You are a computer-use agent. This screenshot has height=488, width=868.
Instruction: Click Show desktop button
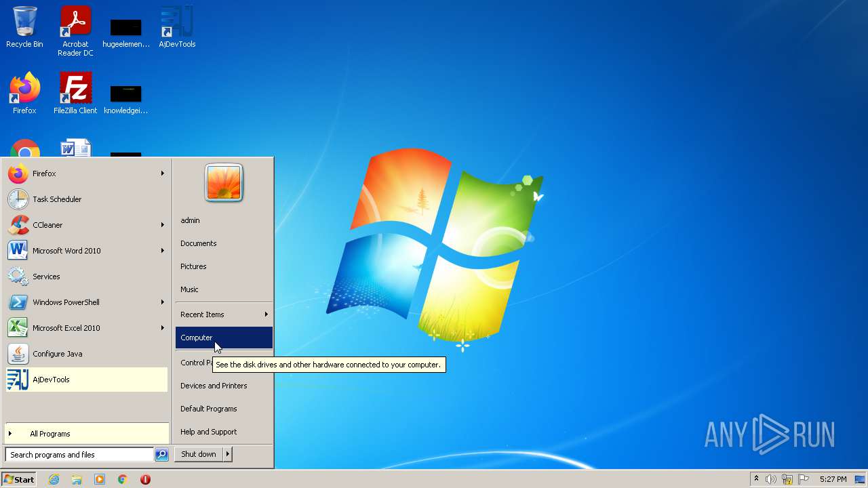[860, 479]
